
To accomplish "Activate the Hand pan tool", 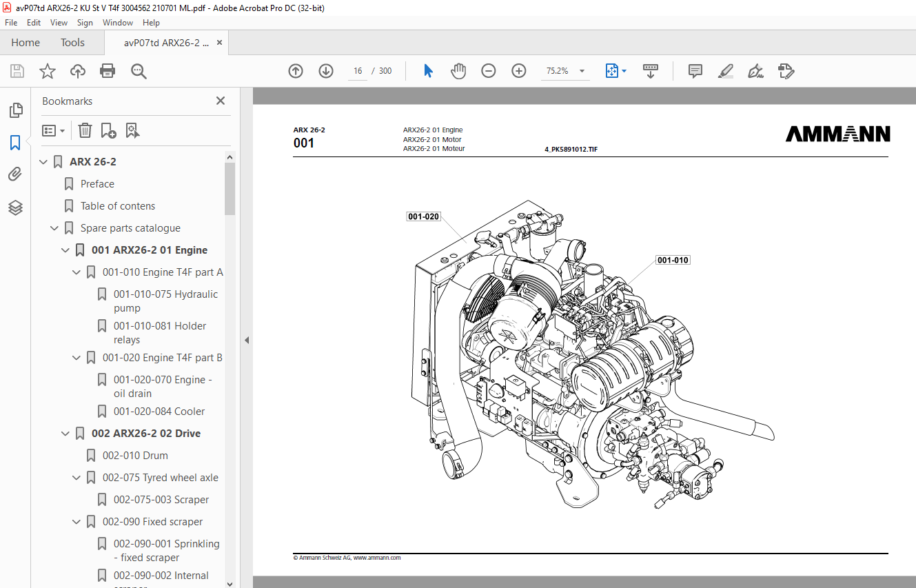I will coord(458,71).
